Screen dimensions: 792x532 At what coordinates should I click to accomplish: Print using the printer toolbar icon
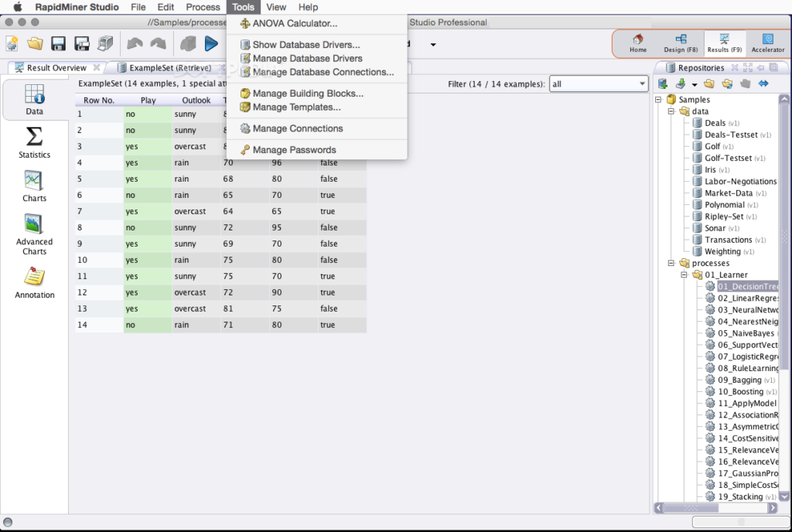coord(105,44)
